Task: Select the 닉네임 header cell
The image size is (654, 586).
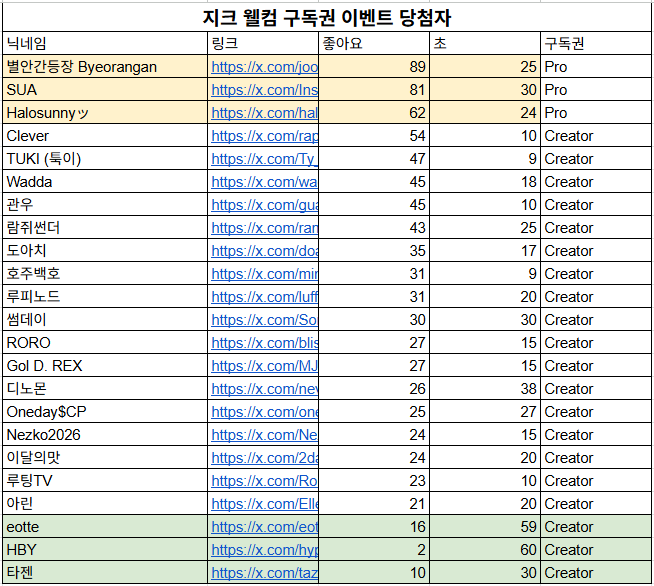Action: tap(105, 43)
